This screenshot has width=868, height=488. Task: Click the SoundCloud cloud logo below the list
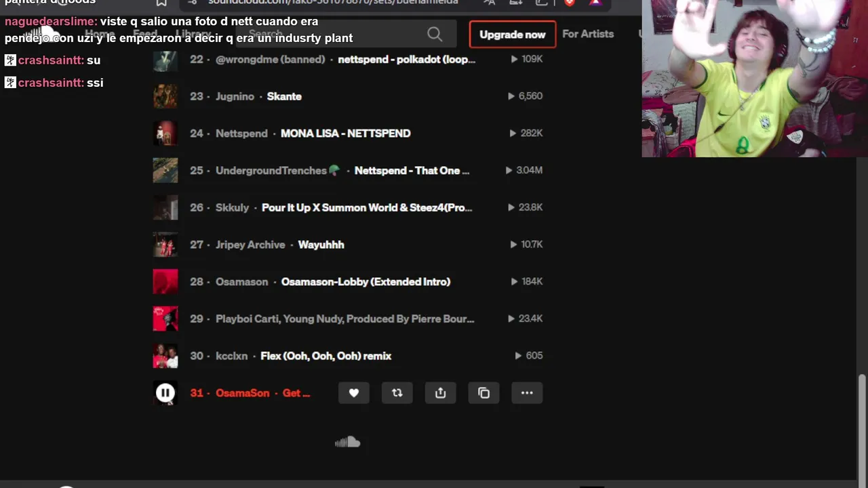pos(348,443)
